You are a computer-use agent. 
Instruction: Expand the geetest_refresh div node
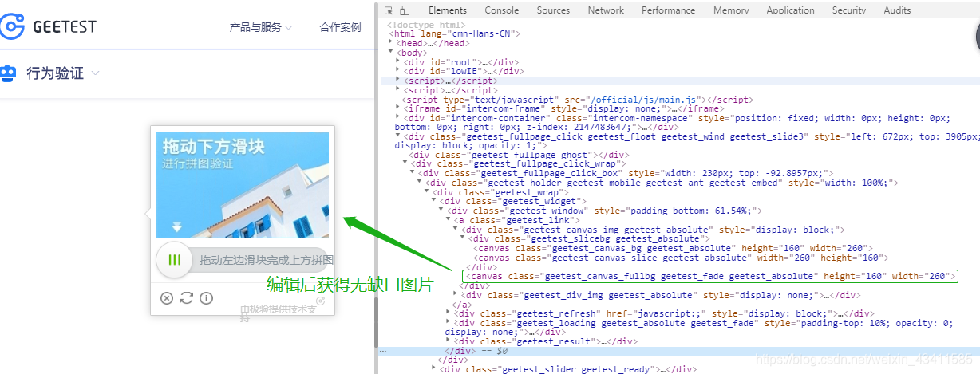click(x=448, y=313)
